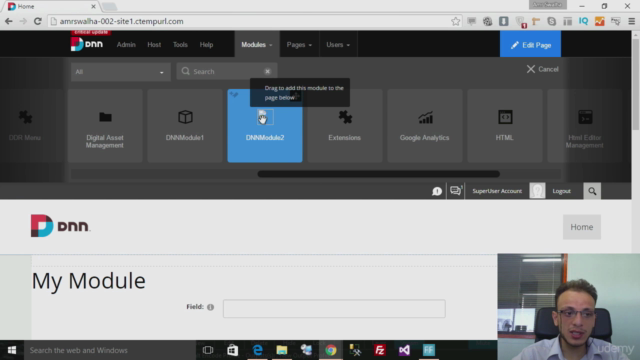The image size is (640, 360).
Task: Open the notifications alert icon
Action: (x=437, y=191)
